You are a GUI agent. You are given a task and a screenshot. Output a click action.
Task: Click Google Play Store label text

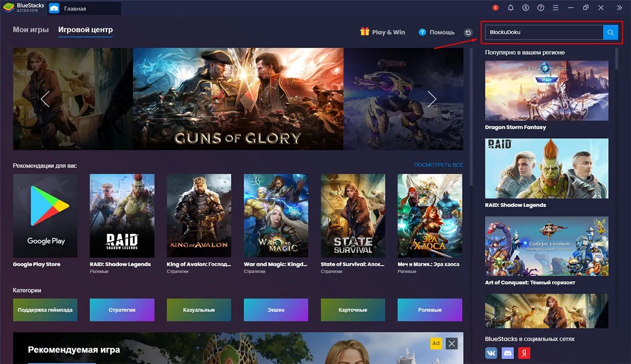click(x=36, y=265)
